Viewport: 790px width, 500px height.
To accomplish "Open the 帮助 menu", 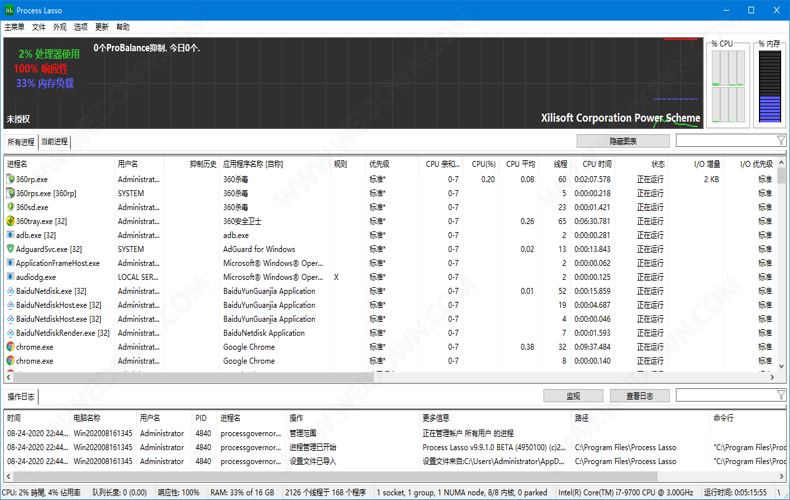I will click(x=123, y=27).
